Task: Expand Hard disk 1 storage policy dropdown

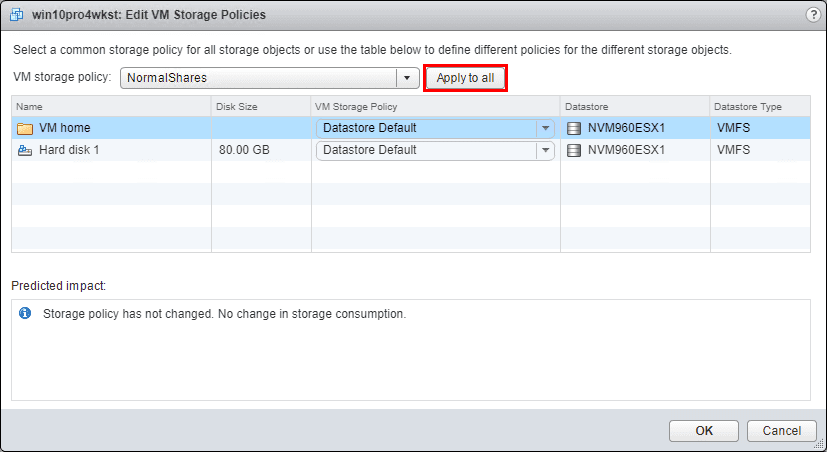Action: [545, 150]
